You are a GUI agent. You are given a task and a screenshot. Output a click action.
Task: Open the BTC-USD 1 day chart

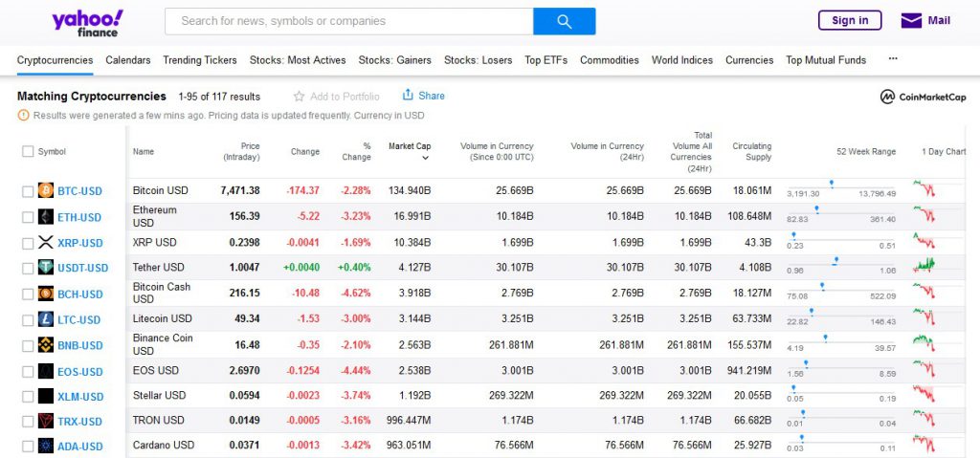click(x=924, y=188)
